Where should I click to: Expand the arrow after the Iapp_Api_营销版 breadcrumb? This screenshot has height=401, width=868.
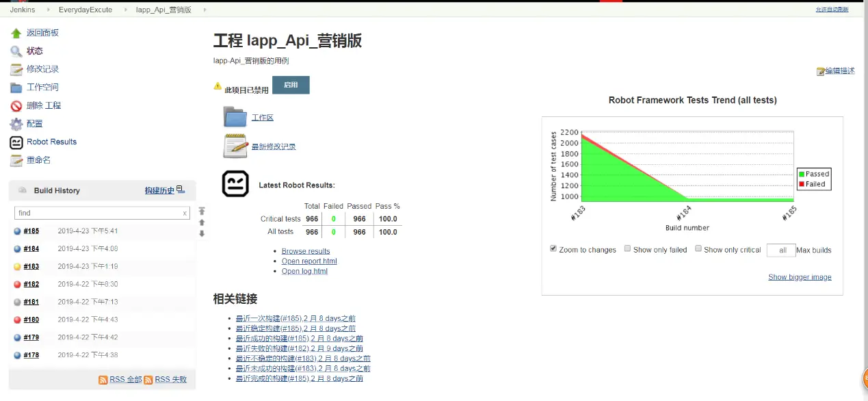pos(205,10)
